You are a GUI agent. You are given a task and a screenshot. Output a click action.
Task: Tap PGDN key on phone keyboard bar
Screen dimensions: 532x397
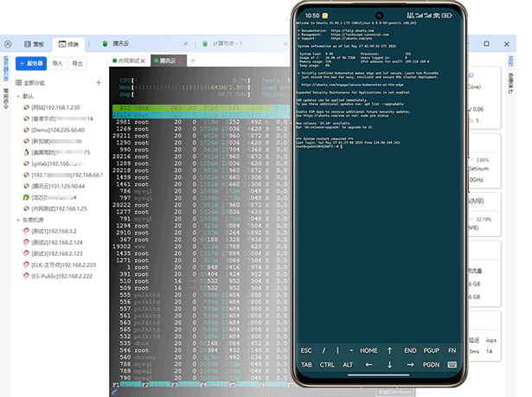point(432,365)
